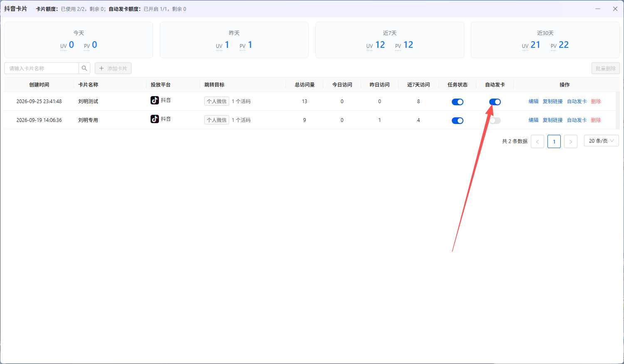The image size is (624, 364).
Task: Click the 近7天 stats card
Action: (390, 40)
